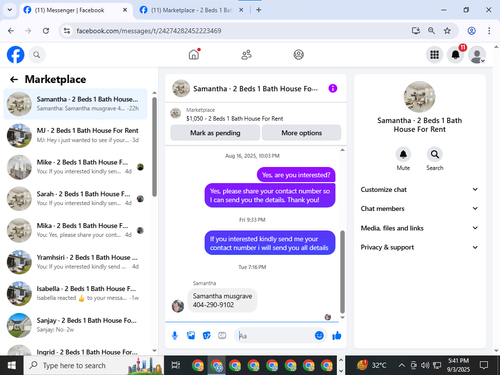Bookmark this page with the star icon
The height and width of the screenshot is (375, 500).
(x=447, y=31)
